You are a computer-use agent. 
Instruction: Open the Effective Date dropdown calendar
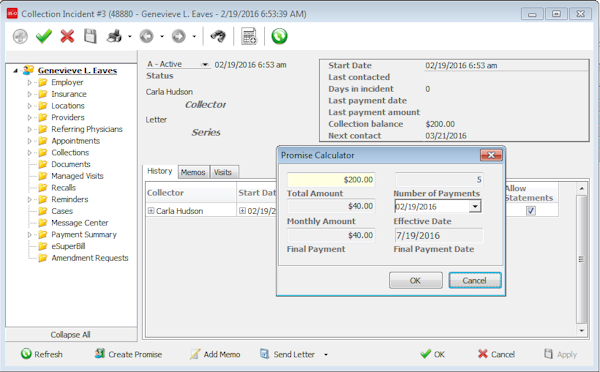pyautogui.click(x=475, y=207)
